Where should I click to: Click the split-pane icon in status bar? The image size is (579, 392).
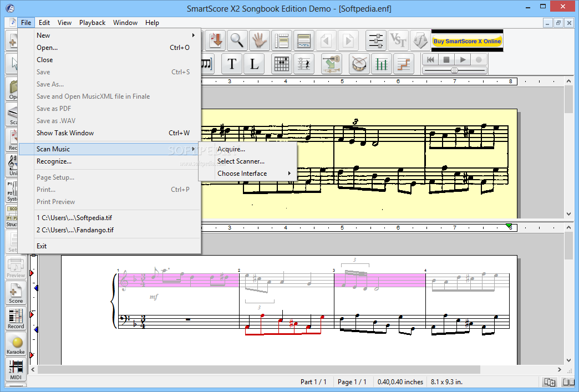[568, 382]
